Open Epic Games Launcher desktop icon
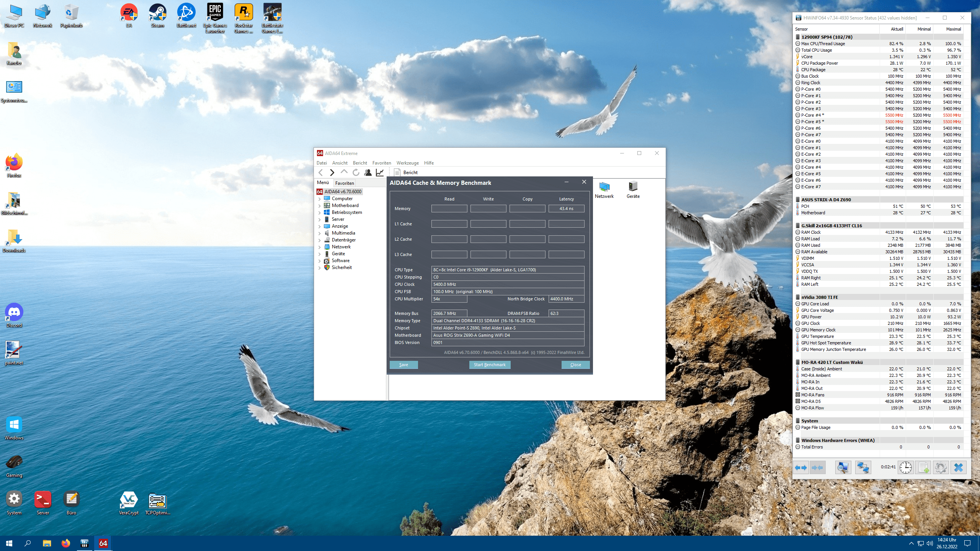980x551 pixels. [215, 18]
